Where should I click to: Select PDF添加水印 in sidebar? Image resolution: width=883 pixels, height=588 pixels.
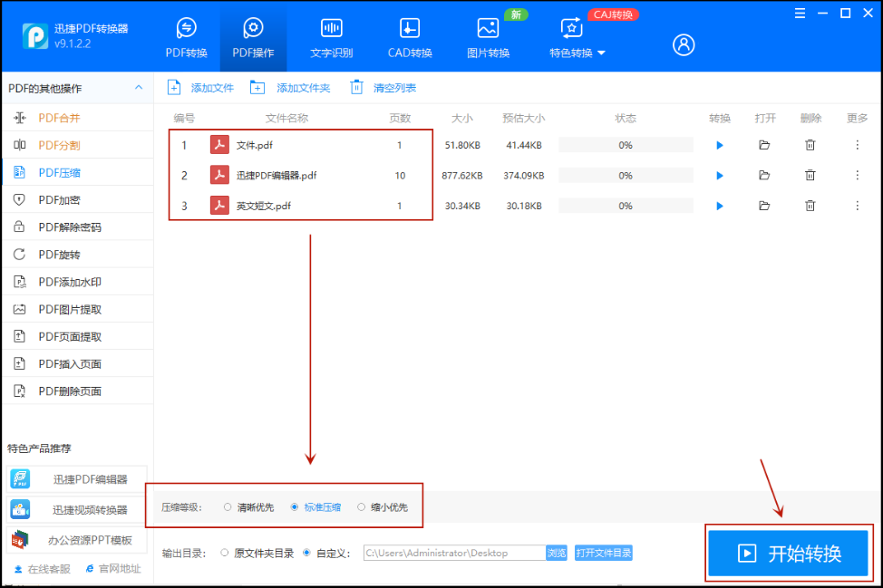[78, 282]
